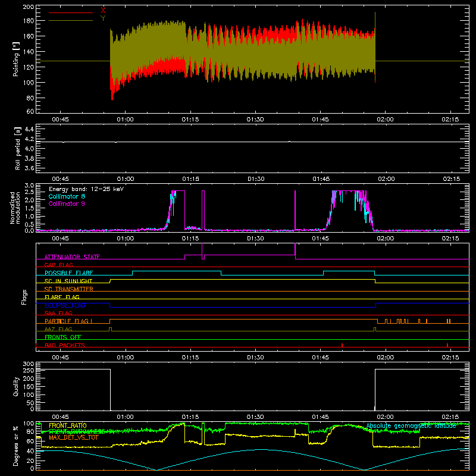This screenshot has width=476, height=476.
Task: Click the geomagnetic latitude minimum near 01:07
Action: point(156,469)
